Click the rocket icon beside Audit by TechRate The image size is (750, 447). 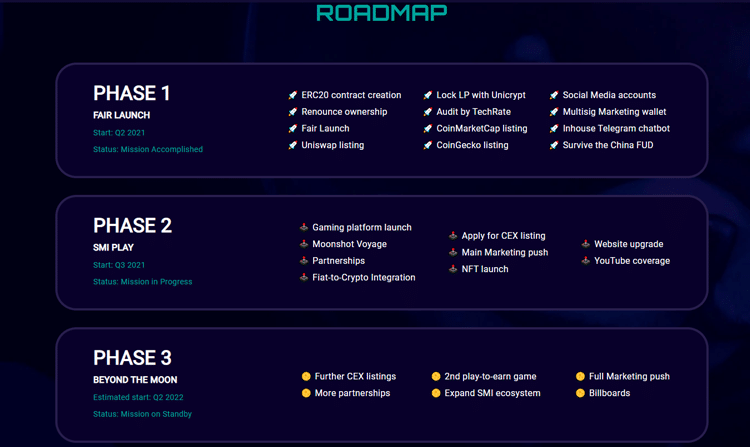(x=428, y=112)
